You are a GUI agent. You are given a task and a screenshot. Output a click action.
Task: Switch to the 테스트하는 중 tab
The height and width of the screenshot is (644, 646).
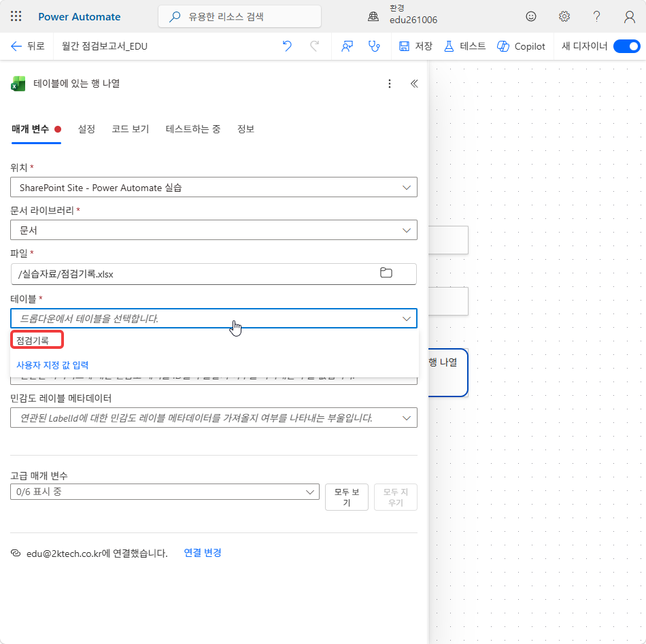pyautogui.click(x=193, y=129)
